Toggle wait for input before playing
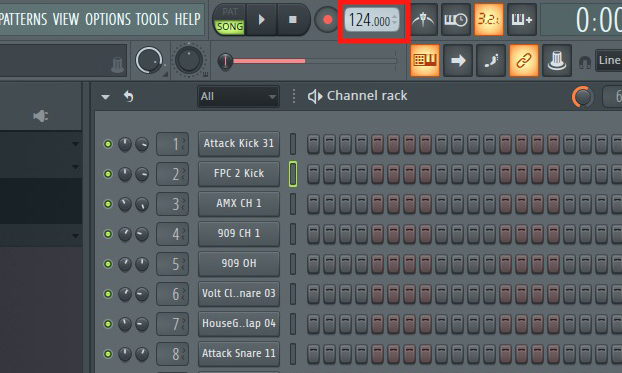The image size is (622, 373). coord(456,19)
